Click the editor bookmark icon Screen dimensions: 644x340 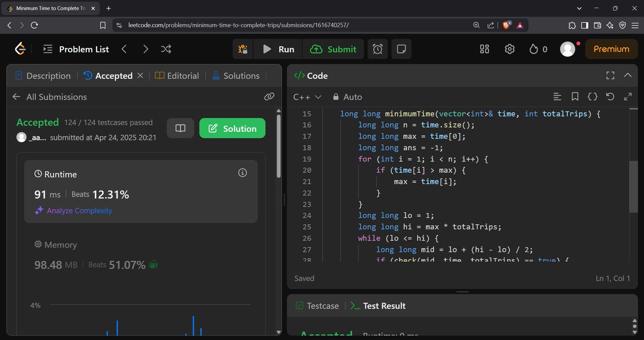[x=575, y=97]
